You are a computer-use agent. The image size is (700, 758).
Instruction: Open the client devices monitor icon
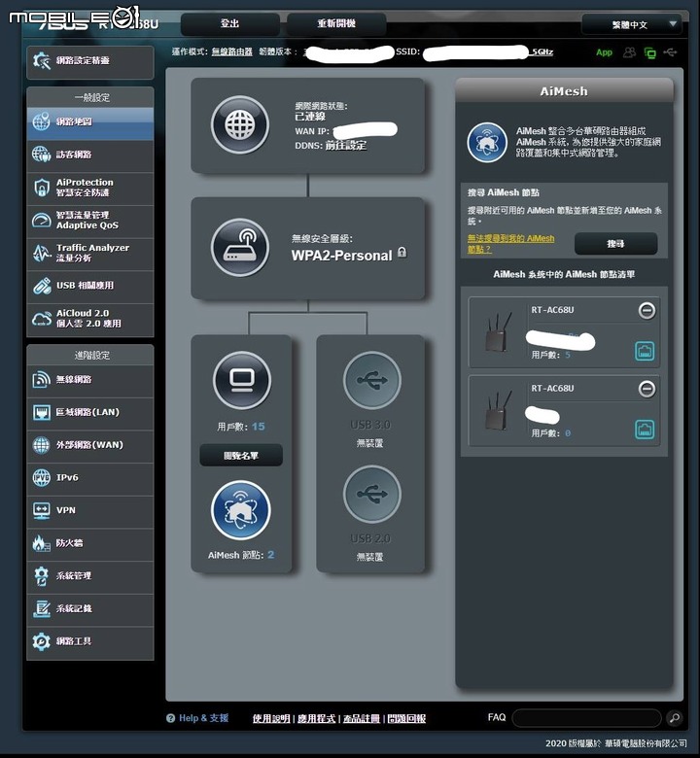(242, 380)
